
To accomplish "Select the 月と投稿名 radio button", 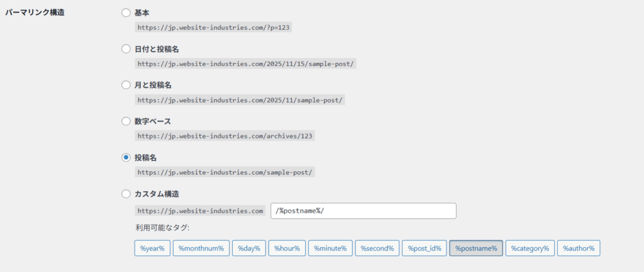I will (x=126, y=85).
